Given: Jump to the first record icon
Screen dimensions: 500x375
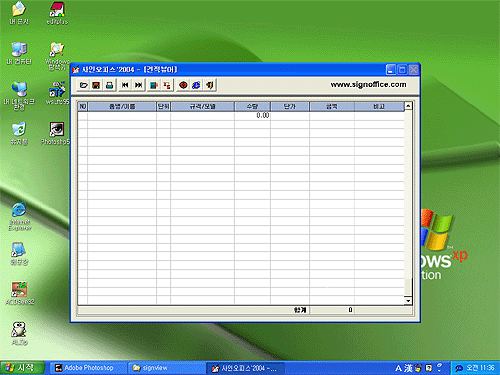Looking at the screenshot, I should (x=125, y=85).
